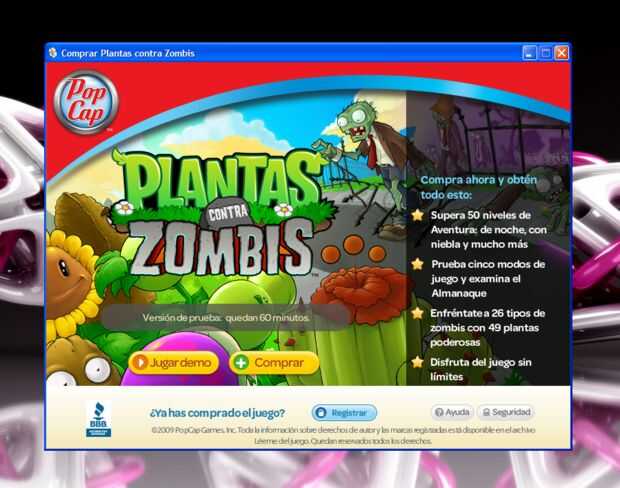The image size is (620, 488).
Task: Click the star beside 'Disfruta del juego'
Action: coord(418,362)
